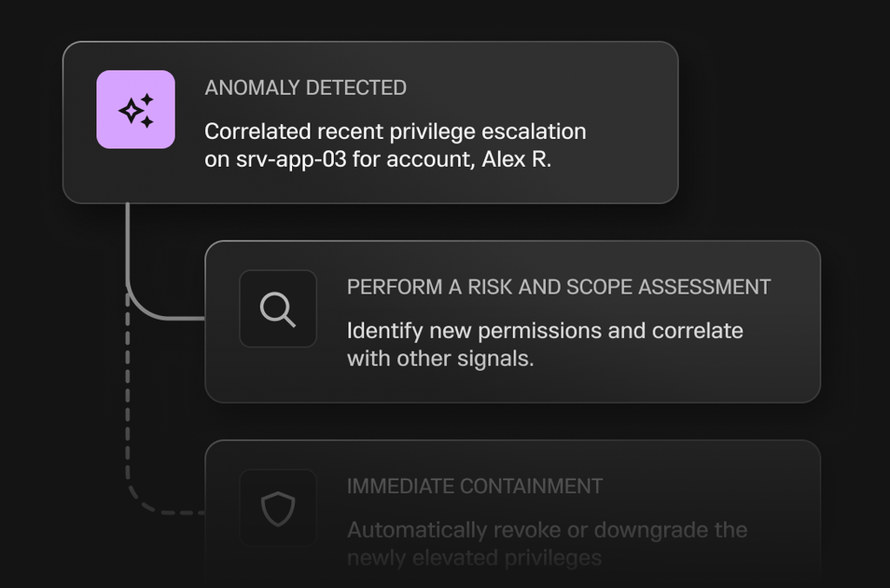Select the magnifying glass search icon
890x588 pixels.
click(x=278, y=309)
